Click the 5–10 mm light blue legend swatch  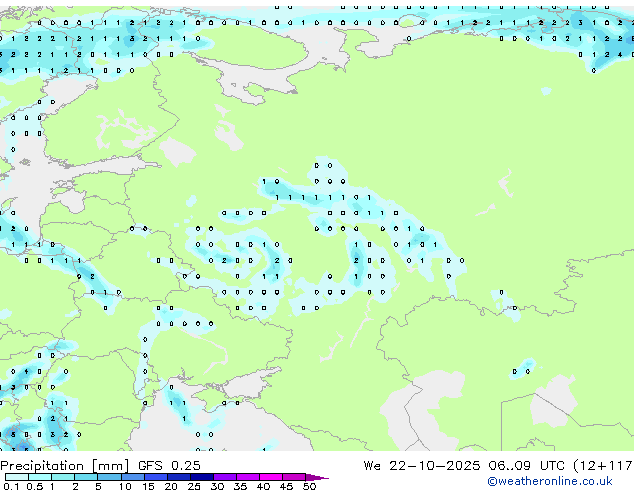[109, 477]
